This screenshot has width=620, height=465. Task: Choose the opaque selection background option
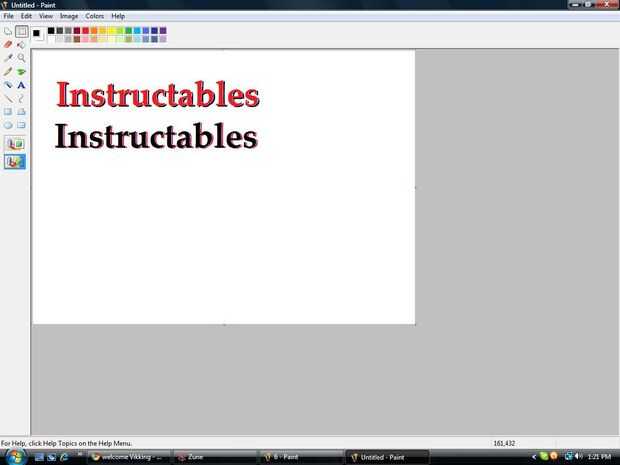pyautogui.click(x=15, y=144)
